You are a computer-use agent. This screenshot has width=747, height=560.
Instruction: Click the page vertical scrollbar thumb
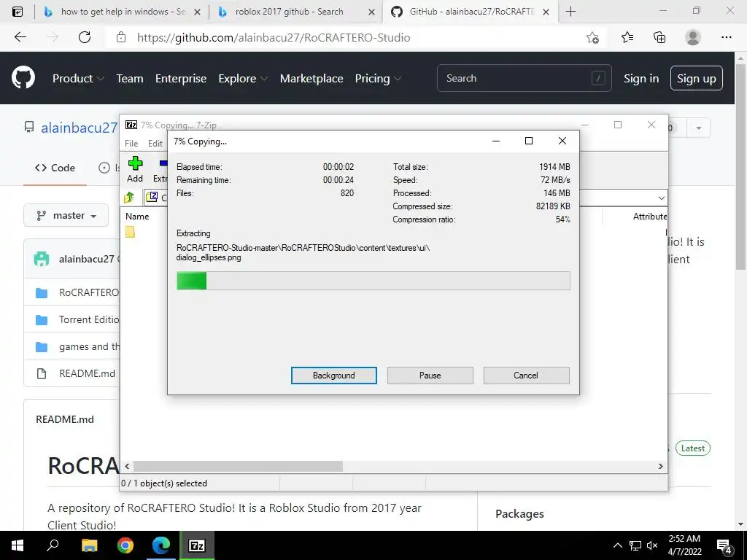pyautogui.click(x=740, y=166)
